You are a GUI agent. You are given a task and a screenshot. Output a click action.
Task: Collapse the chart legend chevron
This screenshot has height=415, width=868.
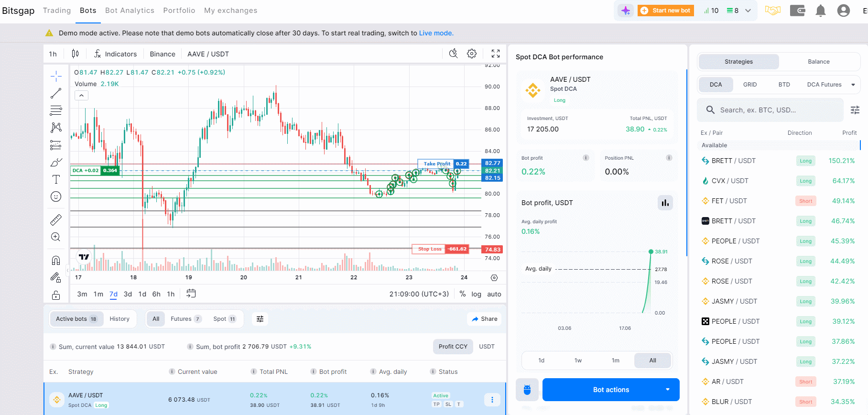[81, 96]
